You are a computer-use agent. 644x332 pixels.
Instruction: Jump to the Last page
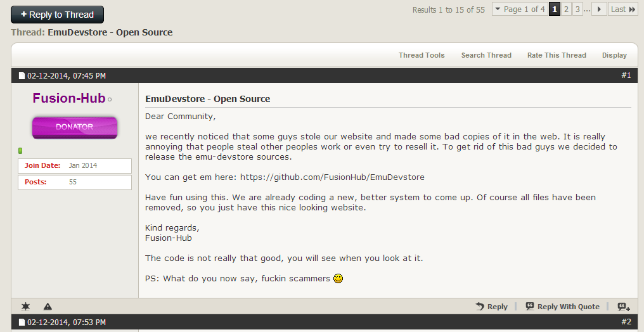(x=623, y=9)
